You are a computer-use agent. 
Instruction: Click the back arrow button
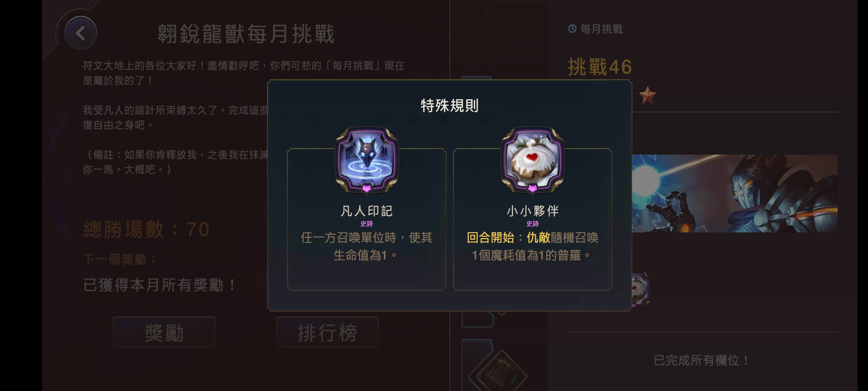pyautogui.click(x=81, y=33)
